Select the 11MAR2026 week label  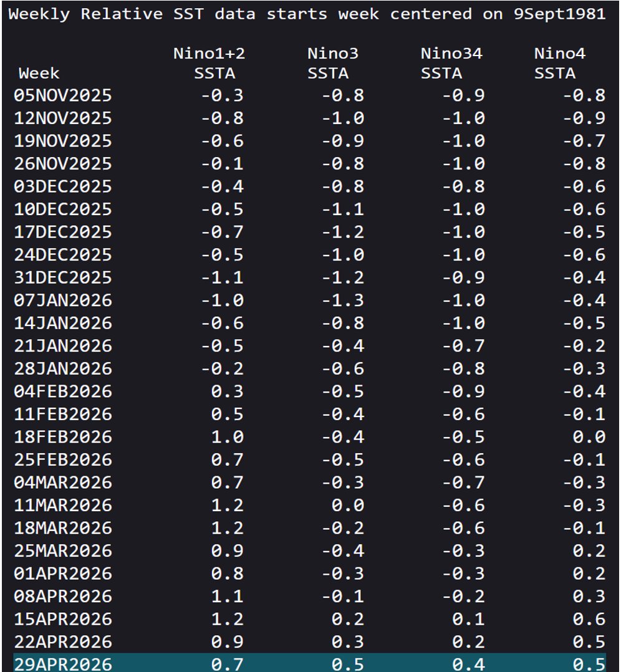point(63,505)
